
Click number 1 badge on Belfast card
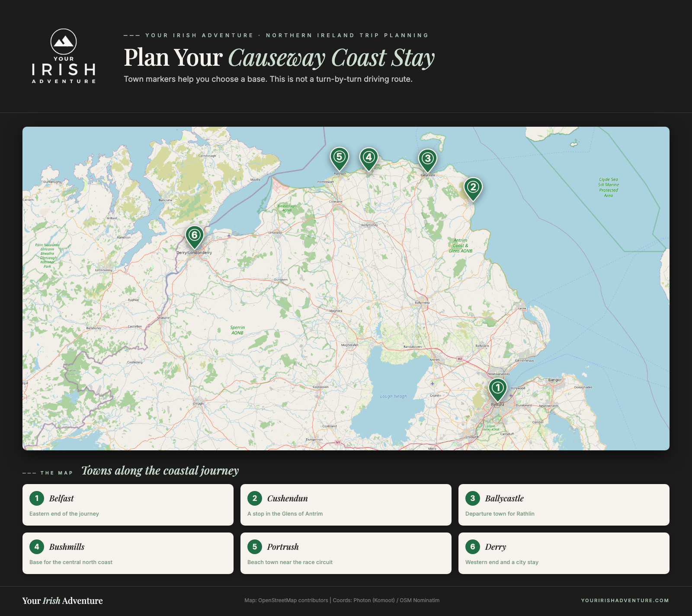37,498
